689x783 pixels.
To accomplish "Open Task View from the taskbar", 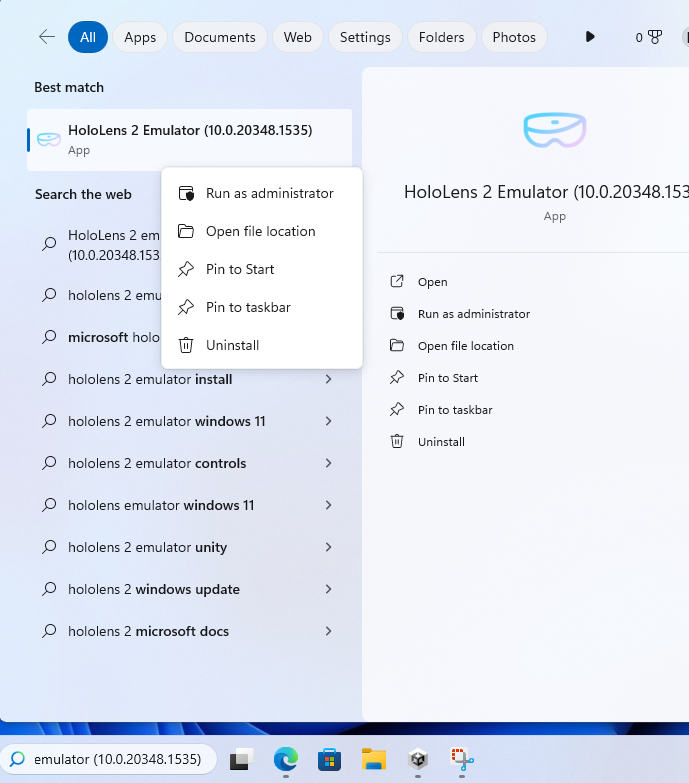I will click(242, 760).
